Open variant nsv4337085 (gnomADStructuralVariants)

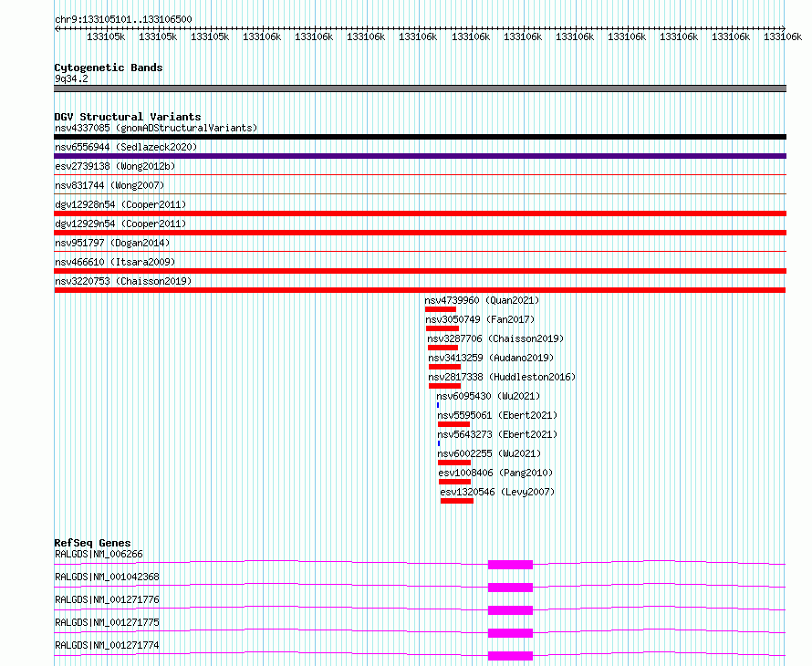(156, 128)
